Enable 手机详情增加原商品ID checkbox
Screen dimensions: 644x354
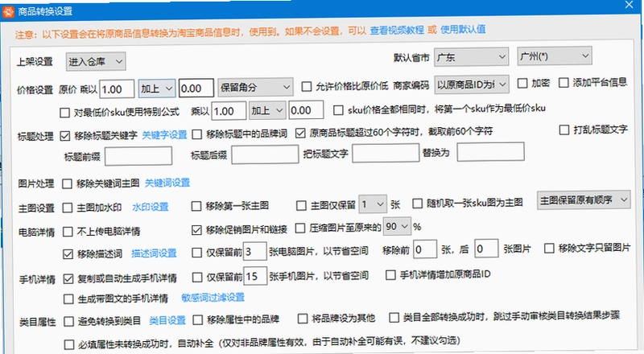pyautogui.click(x=390, y=274)
